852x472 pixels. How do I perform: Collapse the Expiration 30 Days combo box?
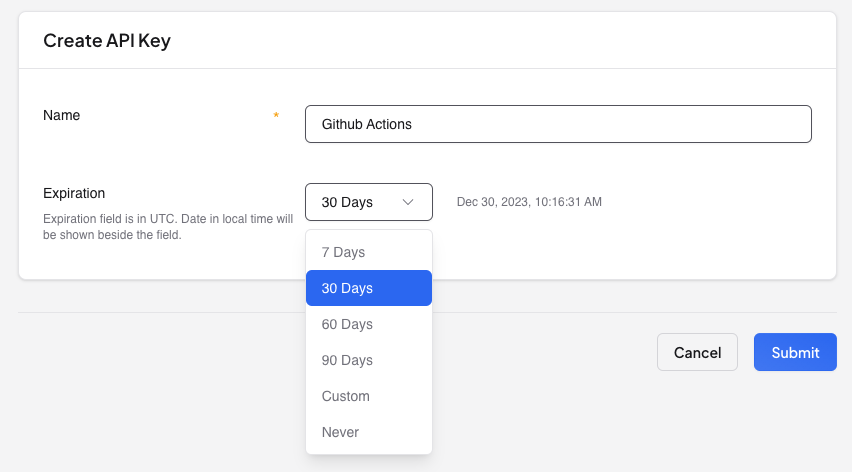(368, 202)
